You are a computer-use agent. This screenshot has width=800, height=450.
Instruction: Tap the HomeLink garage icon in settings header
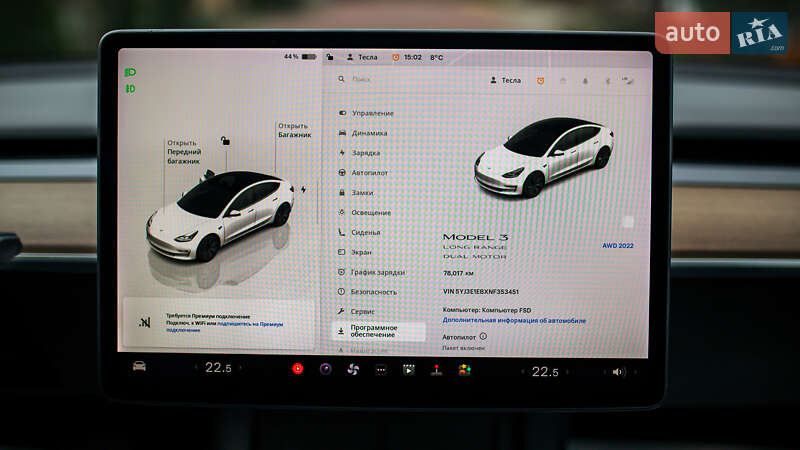(563, 81)
